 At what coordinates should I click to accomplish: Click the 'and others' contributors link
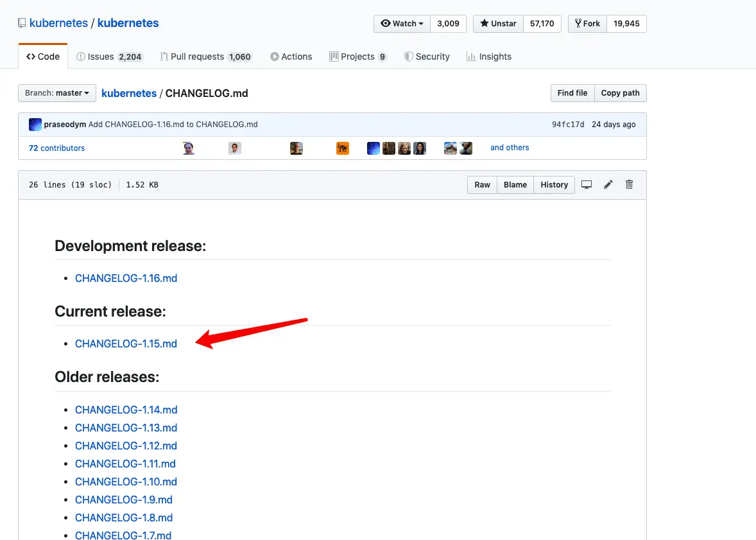pyautogui.click(x=510, y=148)
